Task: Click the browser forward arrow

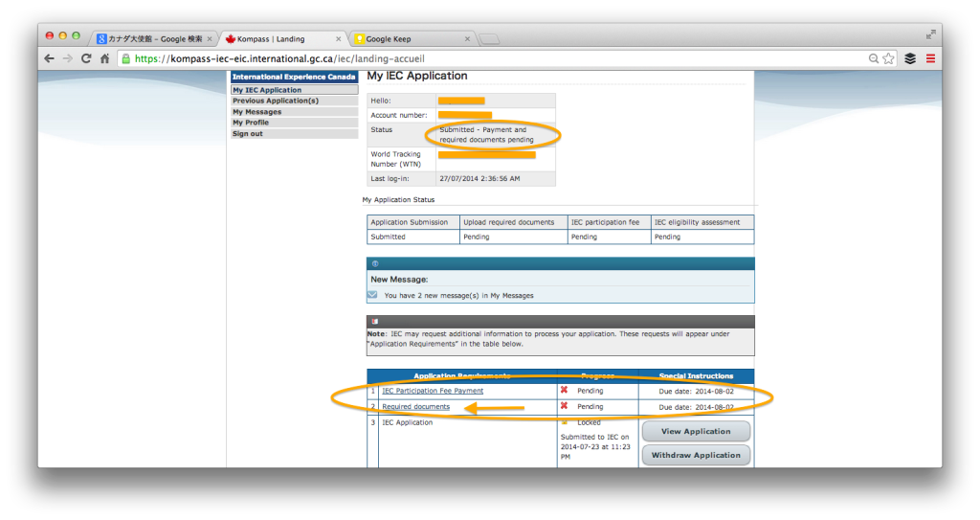Action: point(68,58)
